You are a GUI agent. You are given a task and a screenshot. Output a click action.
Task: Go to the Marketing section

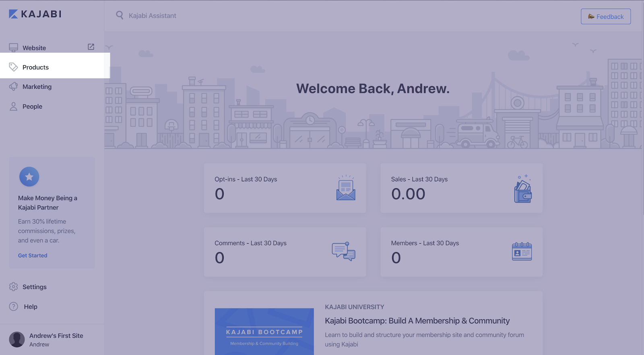tap(37, 87)
